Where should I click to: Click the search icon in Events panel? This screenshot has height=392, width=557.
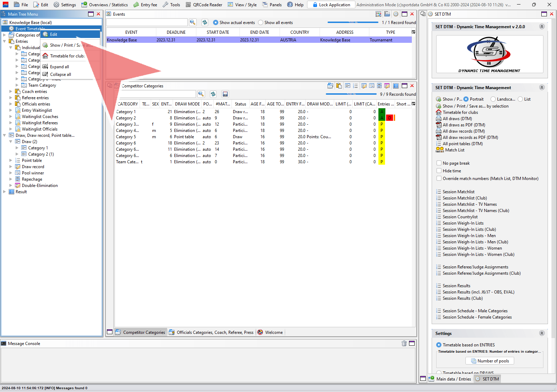pyautogui.click(x=193, y=22)
